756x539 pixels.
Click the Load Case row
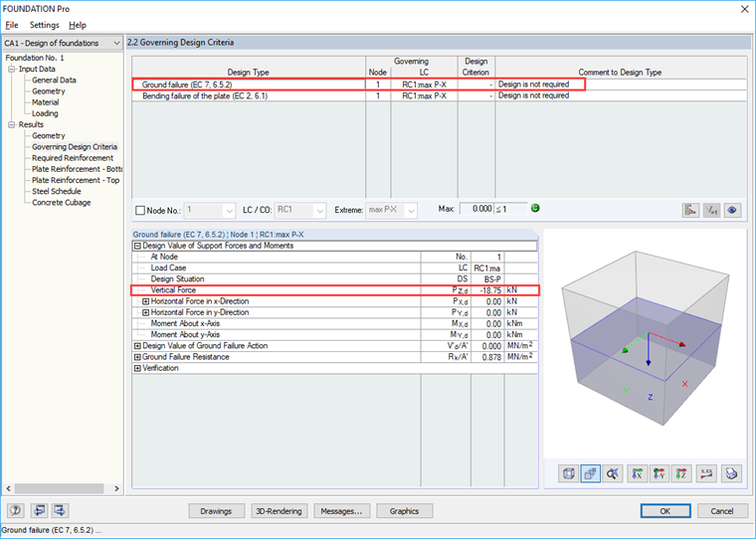click(334, 269)
